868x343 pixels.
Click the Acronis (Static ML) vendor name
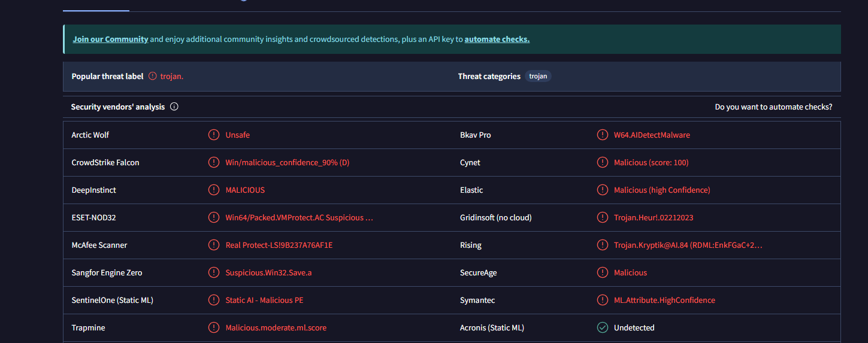pyautogui.click(x=492, y=327)
